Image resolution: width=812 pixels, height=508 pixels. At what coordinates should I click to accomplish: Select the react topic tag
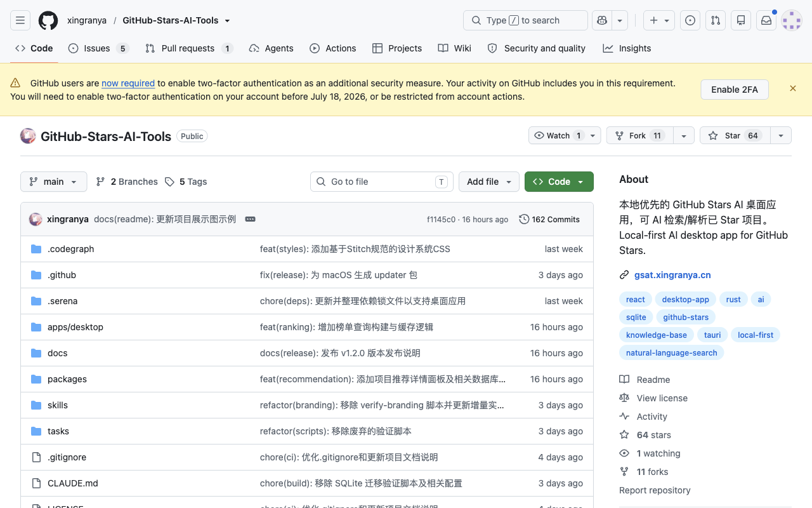click(x=636, y=300)
